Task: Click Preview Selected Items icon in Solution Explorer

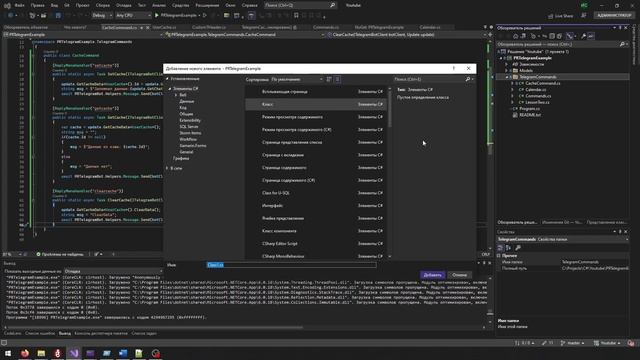Action: [591, 36]
